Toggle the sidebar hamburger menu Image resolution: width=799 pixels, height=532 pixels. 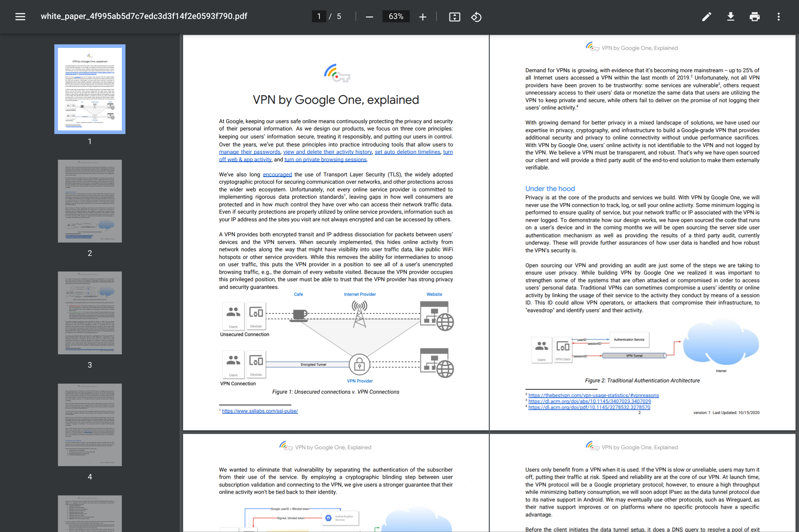pos(20,16)
